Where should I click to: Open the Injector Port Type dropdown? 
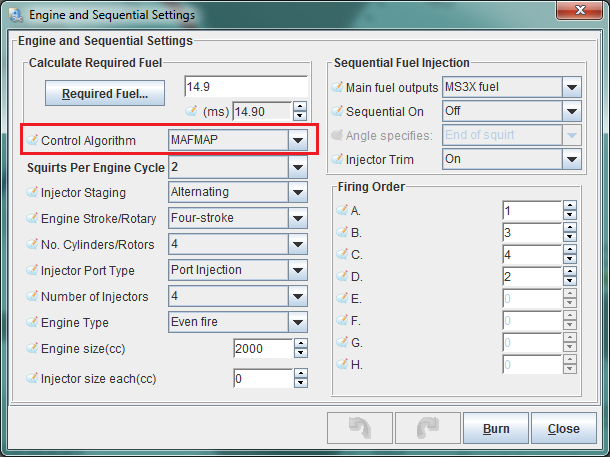297,270
